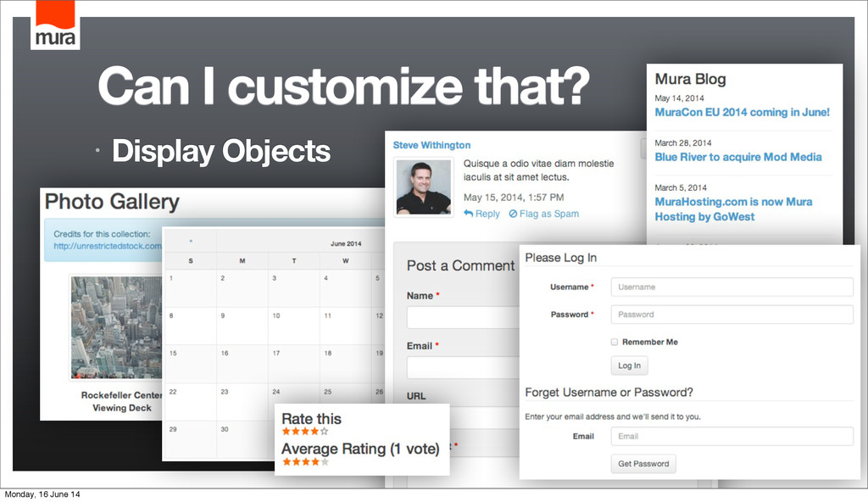The height and width of the screenshot is (502, 868).
Task: Select the fifth star under Rate this
Action: pos(325,431)
